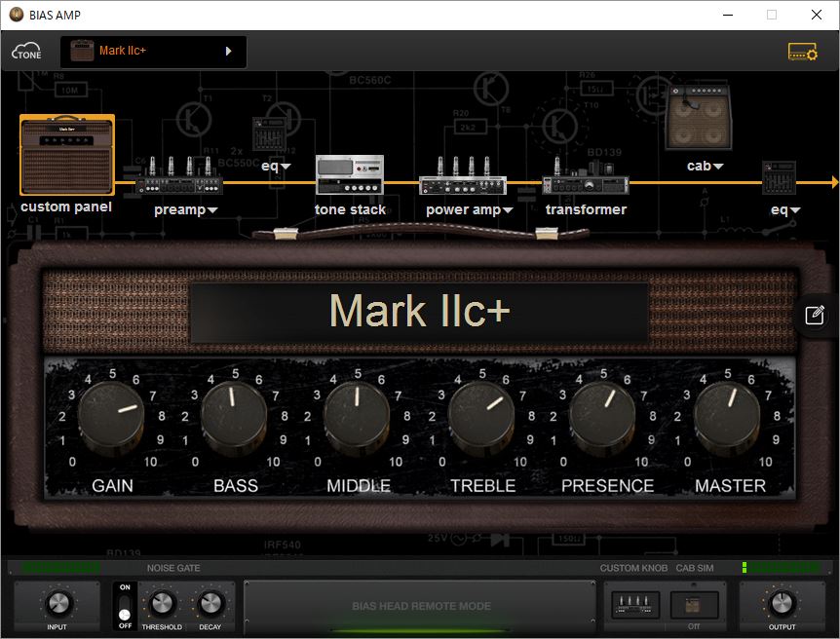Click the signal chain output arrow

835,183
